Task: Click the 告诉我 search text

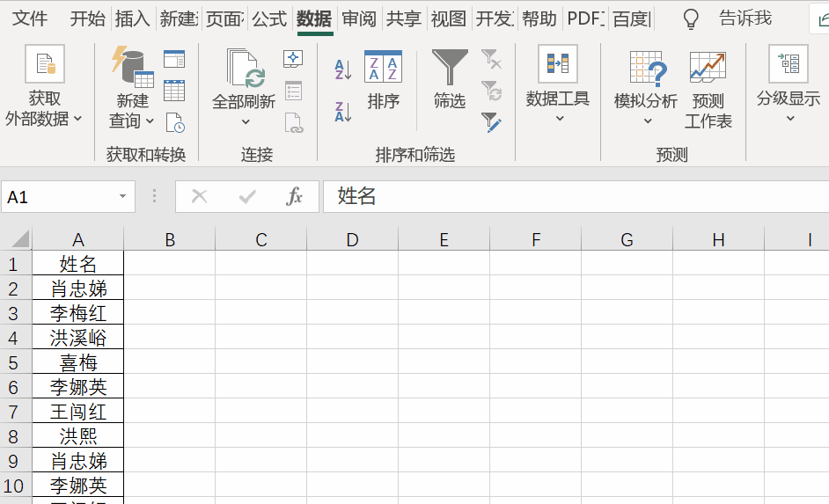Action: pyautogui.click(x=745, y=18)
